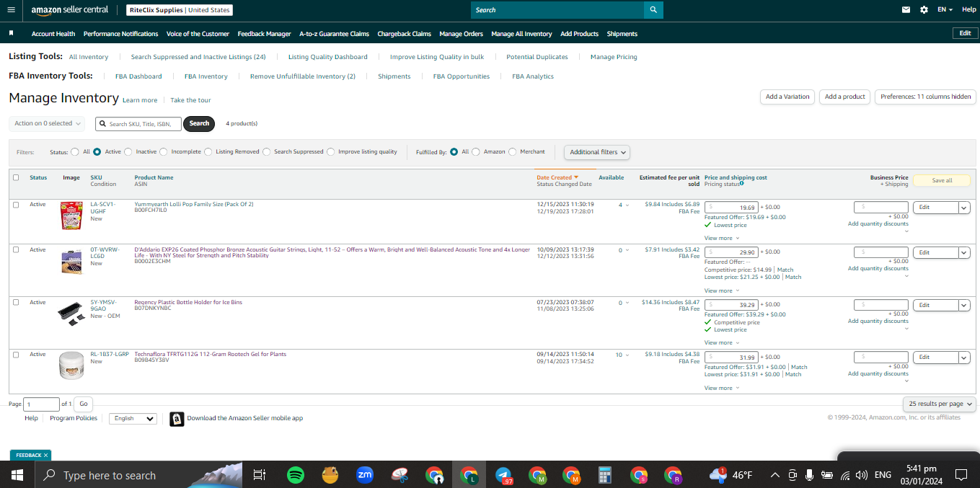Open the hamburger navigation menu
980x488 pixels.
pos(11,10)
